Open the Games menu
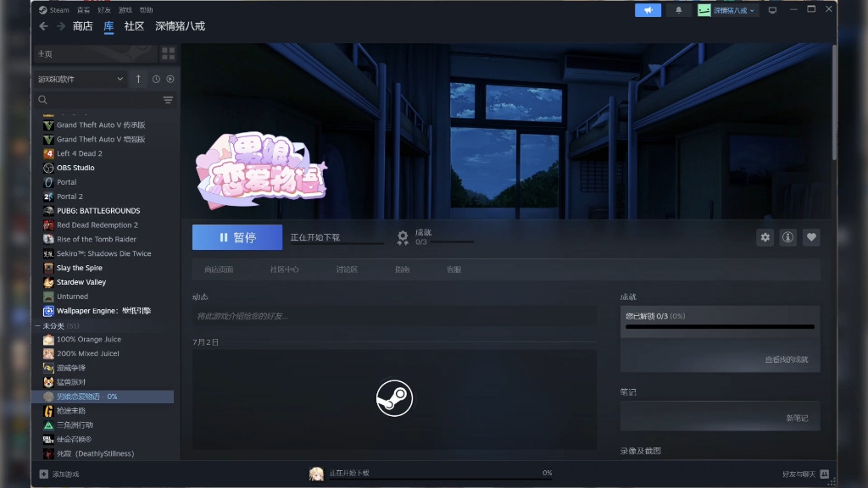Image resolution: width=868 pixels, height=488 pixels. click(x=125, y=10)
